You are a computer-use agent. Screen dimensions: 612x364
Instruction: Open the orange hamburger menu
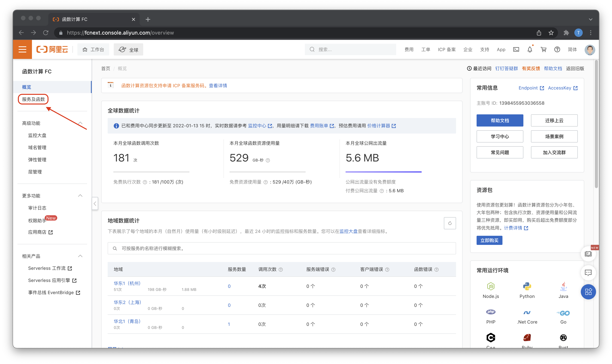pyautogui.click(x=22, y=49)
